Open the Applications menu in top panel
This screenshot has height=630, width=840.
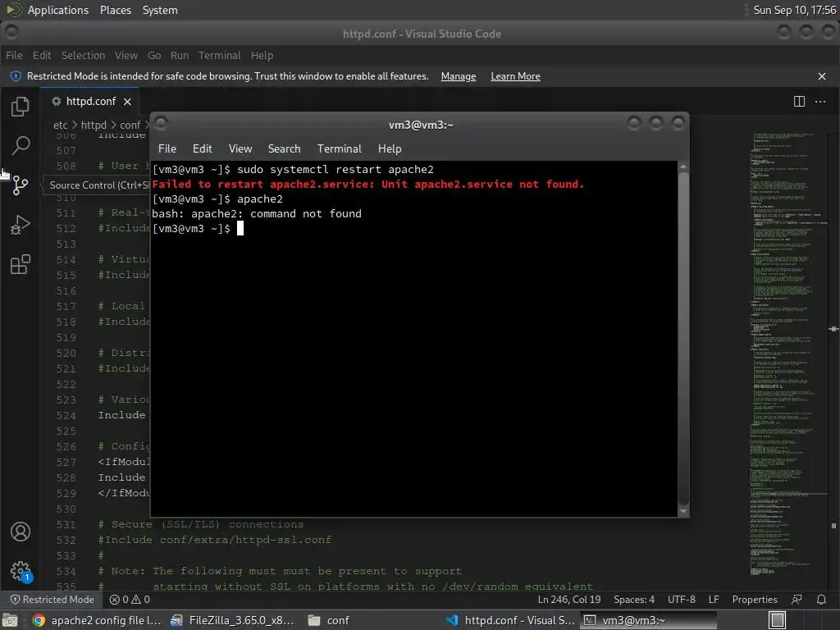(58, 10)
